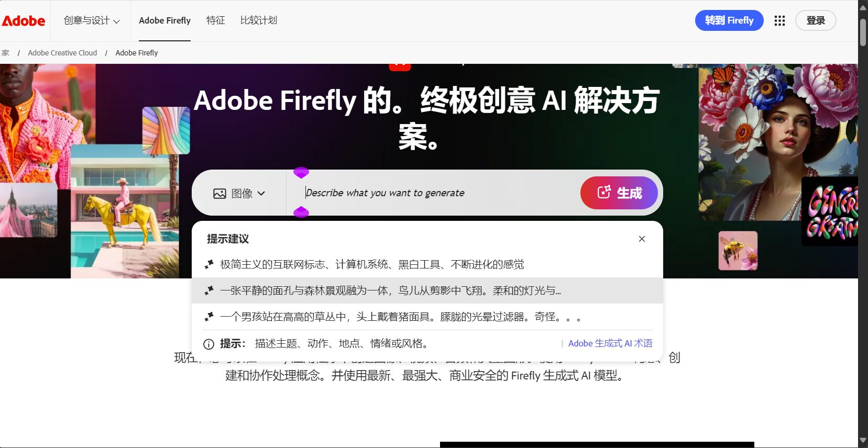The width and height of the screenshot is (868, 448).
Task: Open the 图像 type dropdown
Action: 239,193
